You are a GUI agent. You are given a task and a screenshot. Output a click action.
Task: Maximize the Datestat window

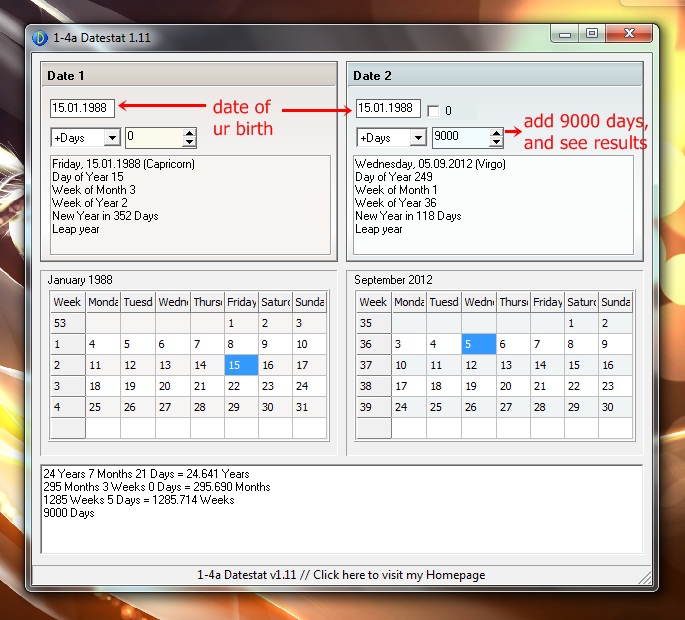[x=592, y=34]
